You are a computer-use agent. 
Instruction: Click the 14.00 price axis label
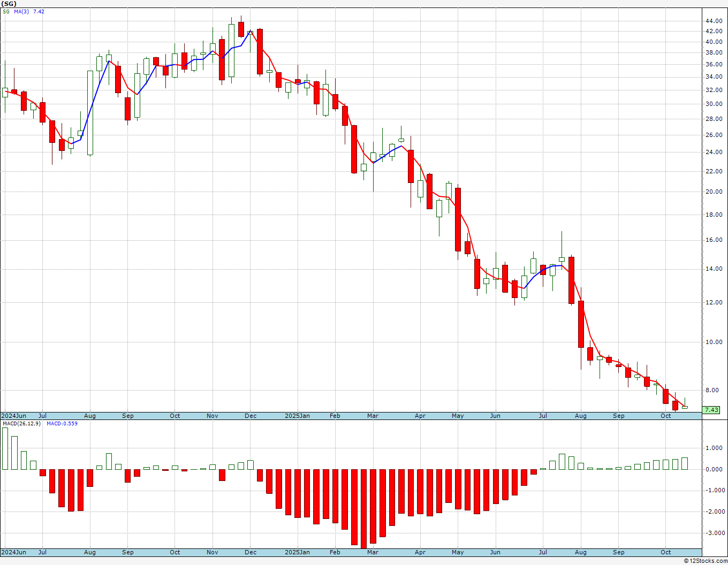click(714, 269)
